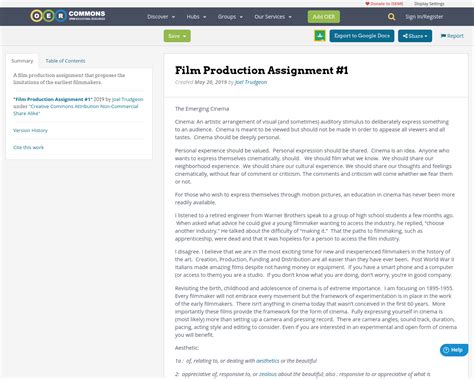Click the Donate to ISKME link
The width and height of the screenshot is (474, 379).
pyautogui.click(x=384, y=4)
